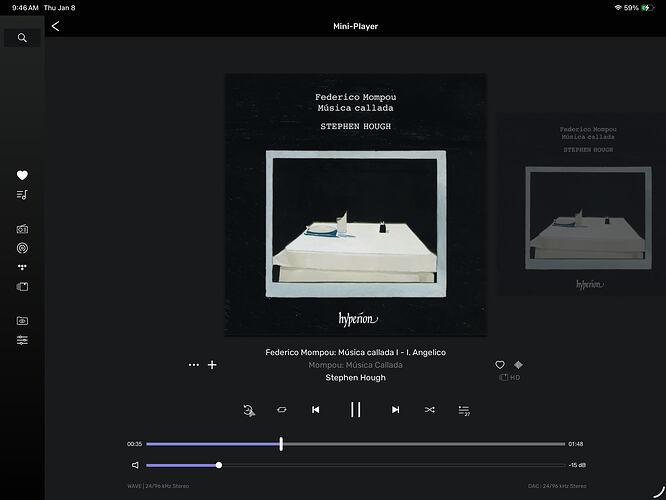The image size is (666, 500).
Task: Click the diamond icon beside the heart
Action: pos(518,365)
